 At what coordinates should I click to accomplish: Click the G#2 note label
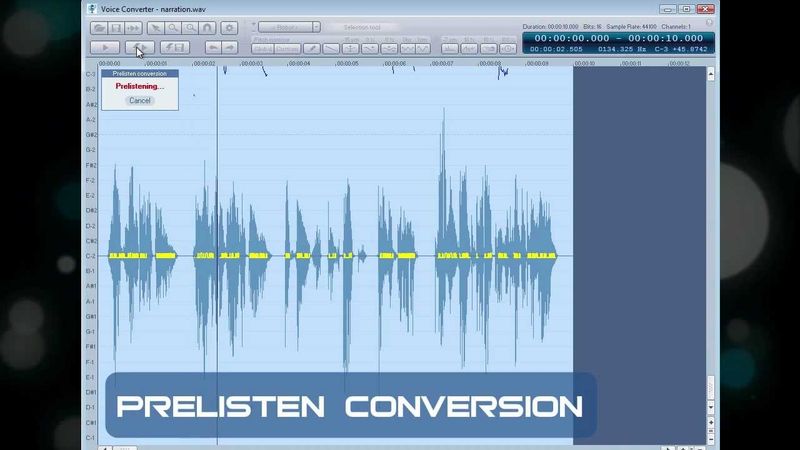click(91, 135)
